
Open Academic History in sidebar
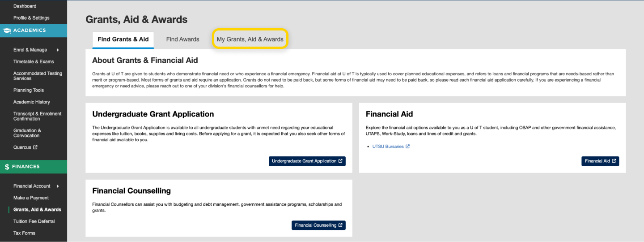pyautogui.click(x=32, y=102)
